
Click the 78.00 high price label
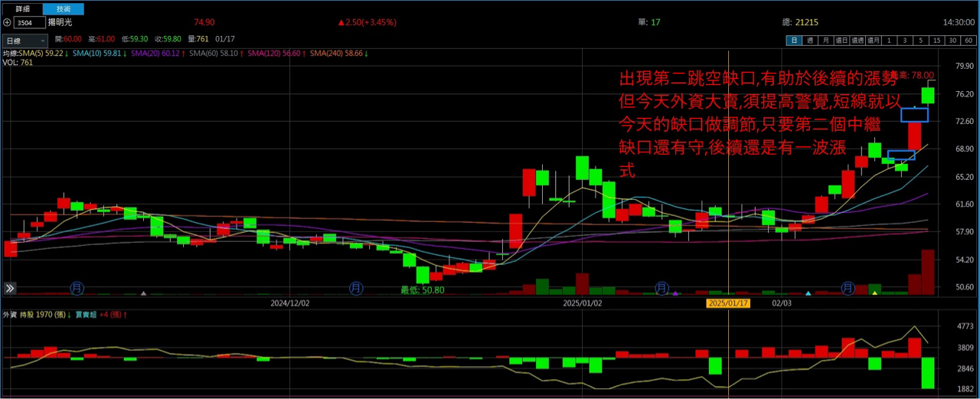coord(923,75)
